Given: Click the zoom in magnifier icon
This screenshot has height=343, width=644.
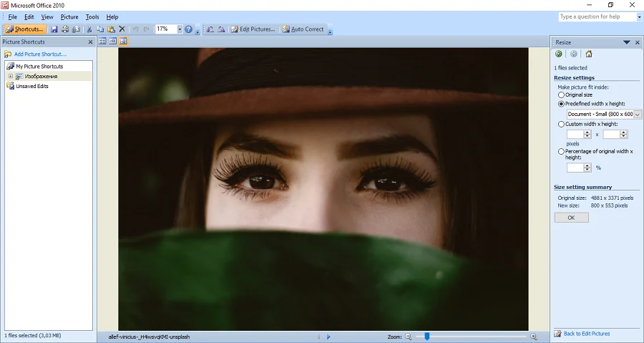Looking at the screenshot, I should tap(533, 337).
